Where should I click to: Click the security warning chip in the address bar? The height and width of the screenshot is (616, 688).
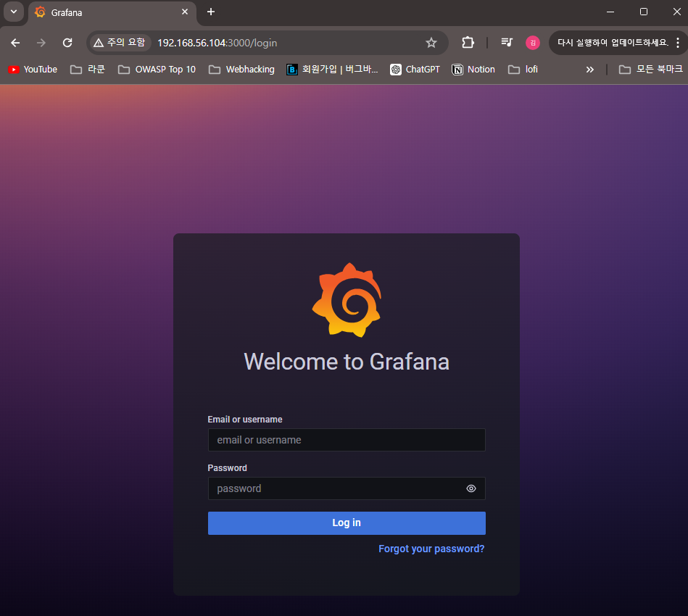120,43
